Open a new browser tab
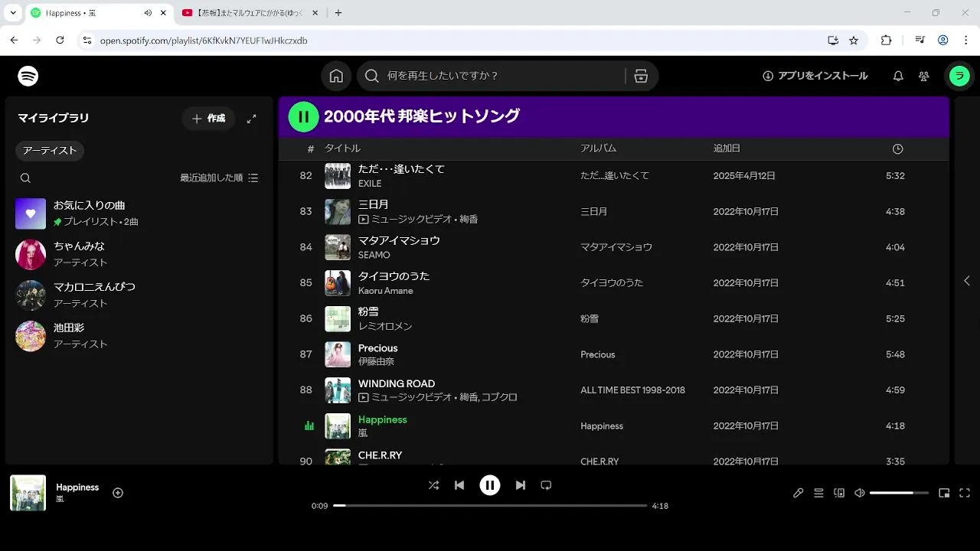Image resolution: width=980 pixels, height=551 pixels. pos(338,13)
